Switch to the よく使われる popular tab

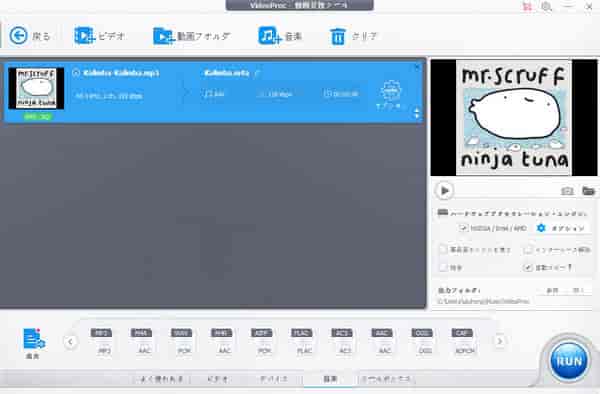162,379
